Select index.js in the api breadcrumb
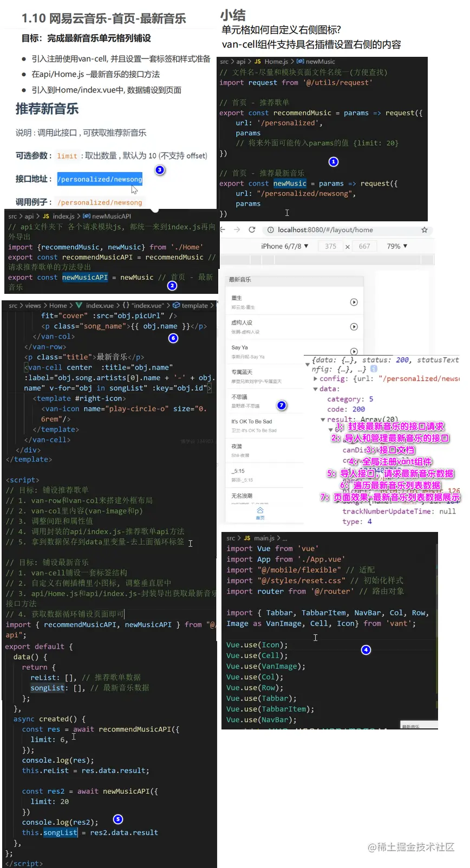Image resolution: width=470 pixels, height=868 pixels. click(x=63, y=216)
